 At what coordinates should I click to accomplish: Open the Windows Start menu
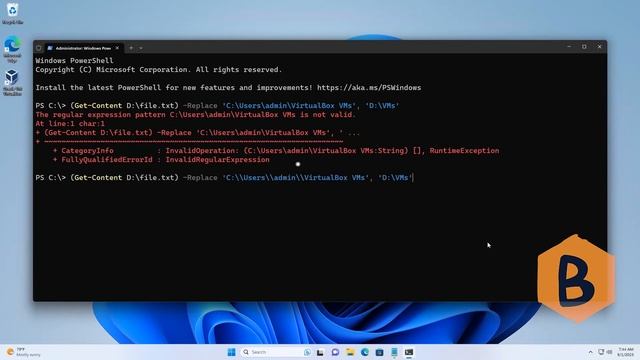(x=231, y=352)
